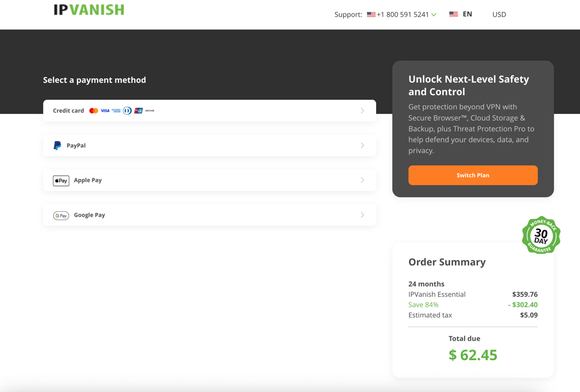Click the $5.09 estimated tax value
580x392 pixels.
[529, 315]
